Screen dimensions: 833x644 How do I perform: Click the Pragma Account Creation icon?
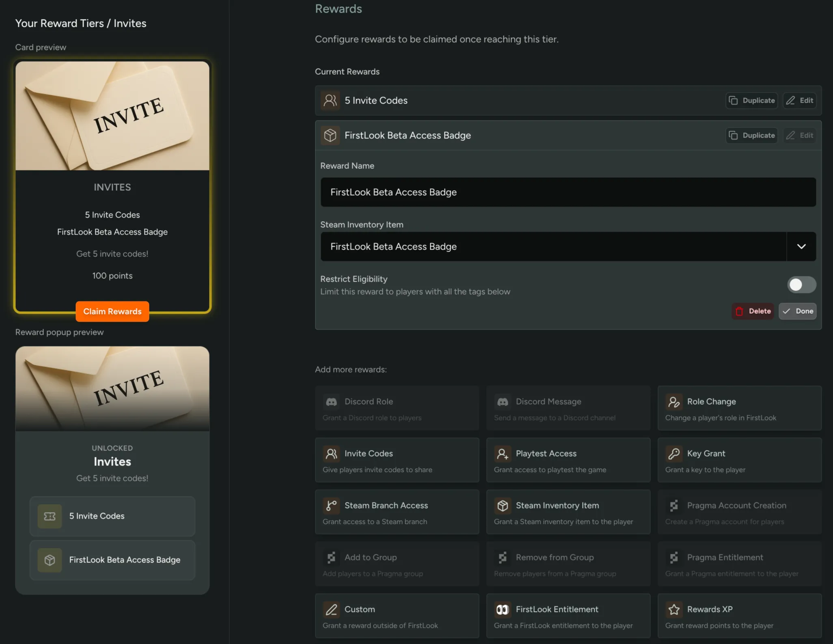click(x=674, y=506)
